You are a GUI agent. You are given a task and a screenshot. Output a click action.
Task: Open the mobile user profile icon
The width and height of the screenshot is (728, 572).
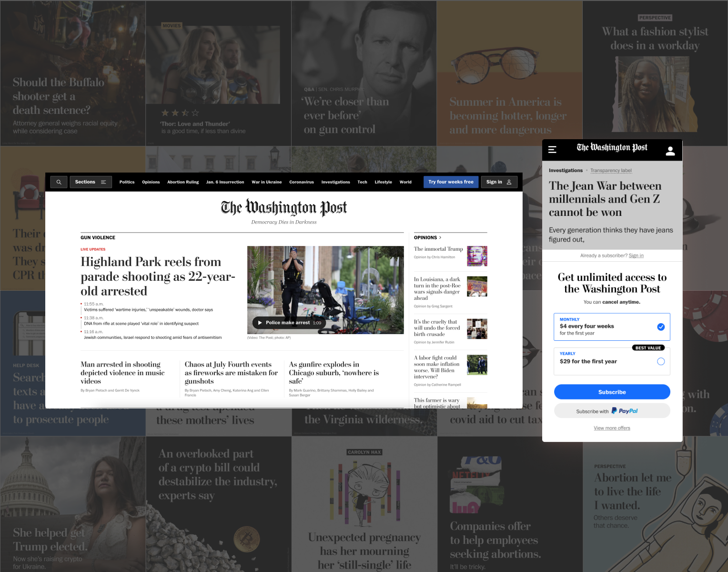670,151
